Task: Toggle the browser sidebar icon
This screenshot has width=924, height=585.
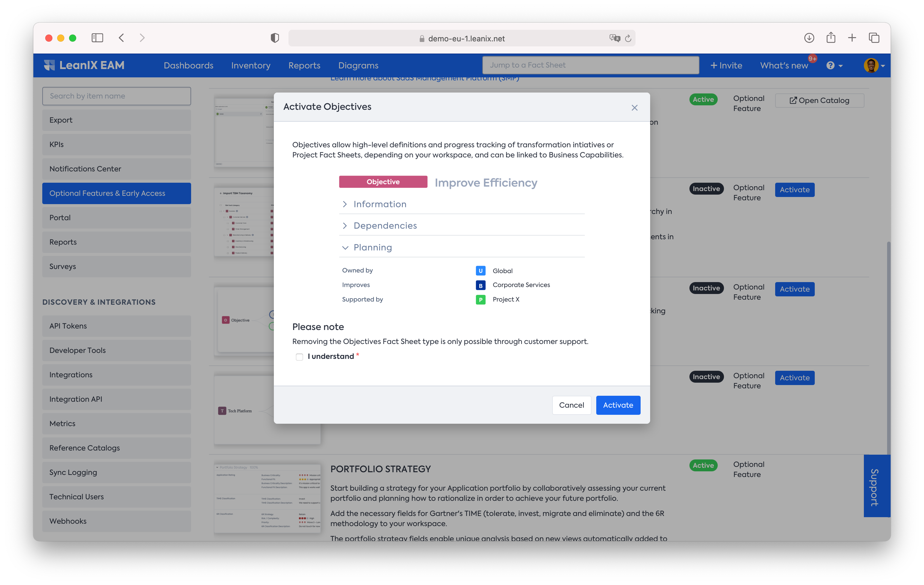Action: click(x=97, y=37)
